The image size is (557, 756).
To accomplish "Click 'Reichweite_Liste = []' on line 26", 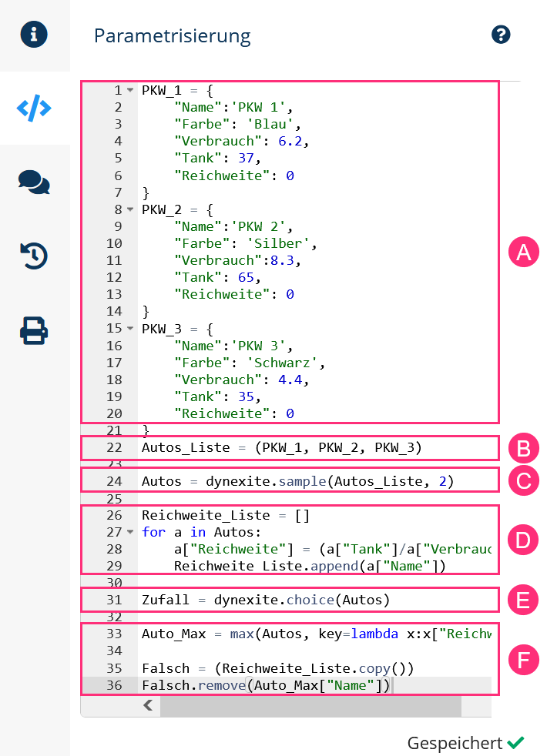I will (226, 515).
